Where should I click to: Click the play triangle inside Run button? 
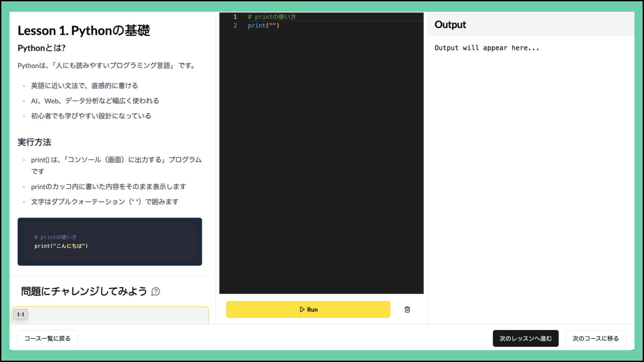click(302, 309)
